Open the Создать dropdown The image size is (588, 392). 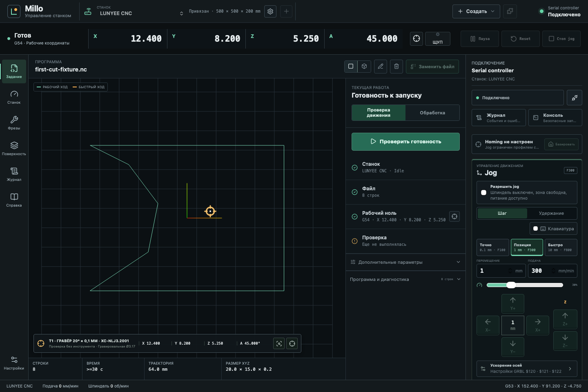(x=476, y=11)
